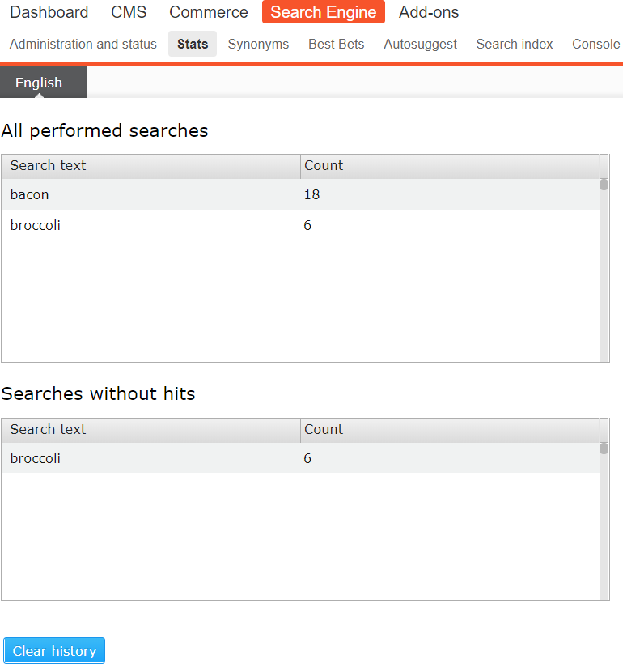Click the Clear history button

[54, 651]
